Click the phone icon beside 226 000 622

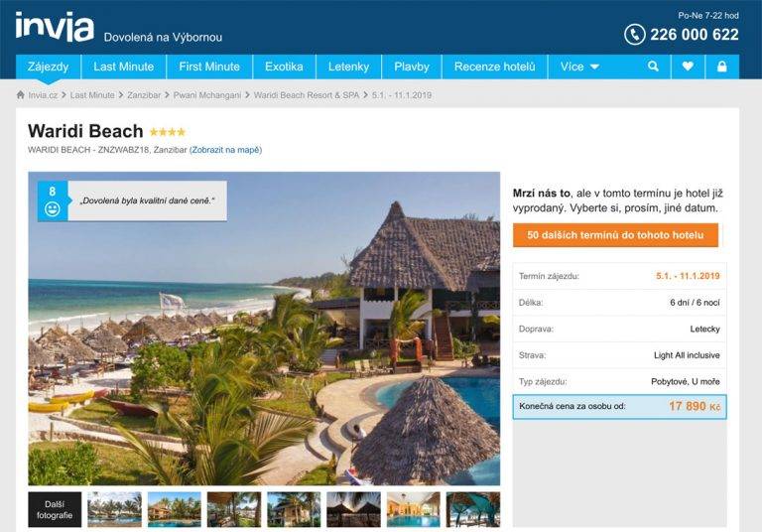point(635,35)
